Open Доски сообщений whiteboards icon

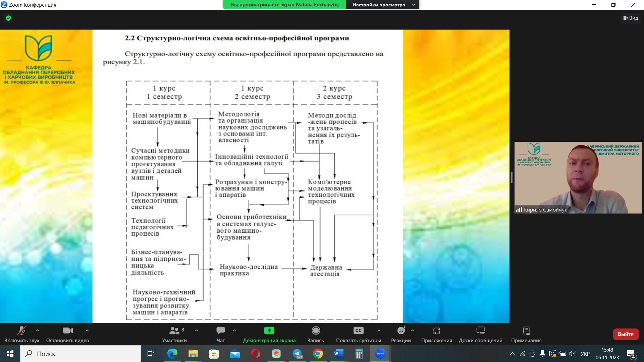(480, 331)
